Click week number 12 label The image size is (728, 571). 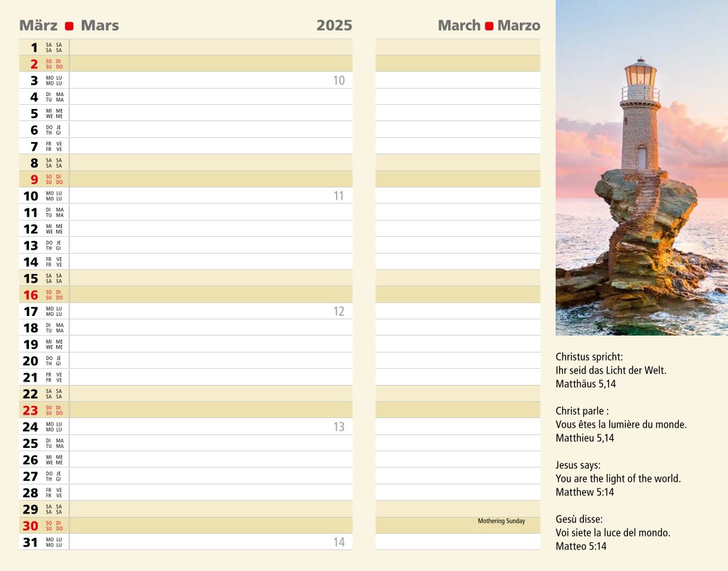tap(339, 311)
